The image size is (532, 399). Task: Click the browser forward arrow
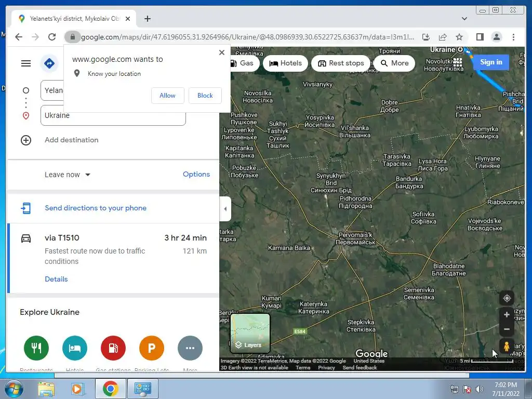tap(35, 37)
